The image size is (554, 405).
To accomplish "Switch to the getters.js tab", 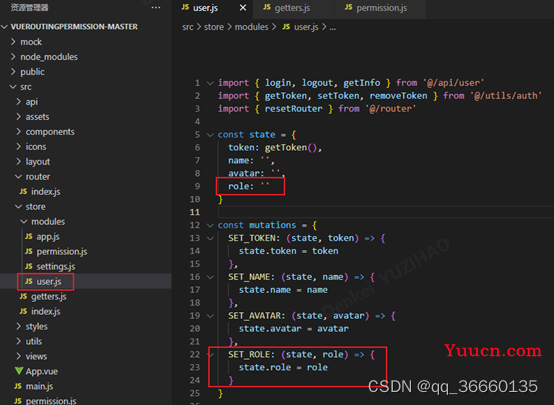I will click(x=292, y=7).
